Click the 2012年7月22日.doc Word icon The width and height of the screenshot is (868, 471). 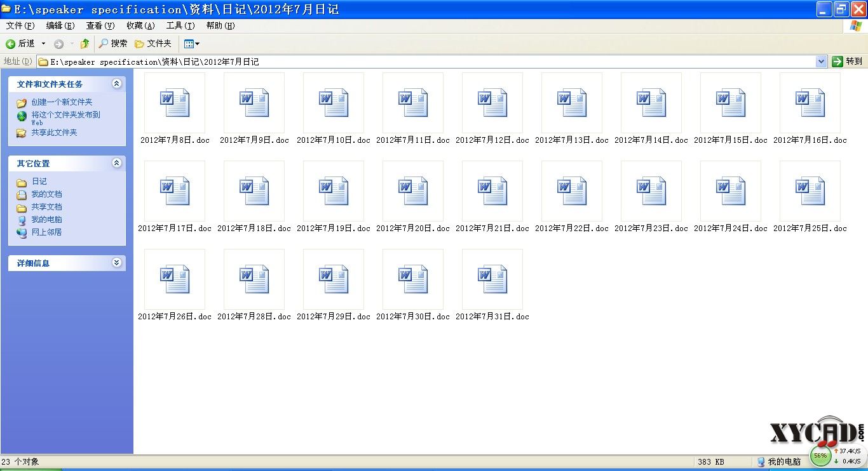click(572, 191)
